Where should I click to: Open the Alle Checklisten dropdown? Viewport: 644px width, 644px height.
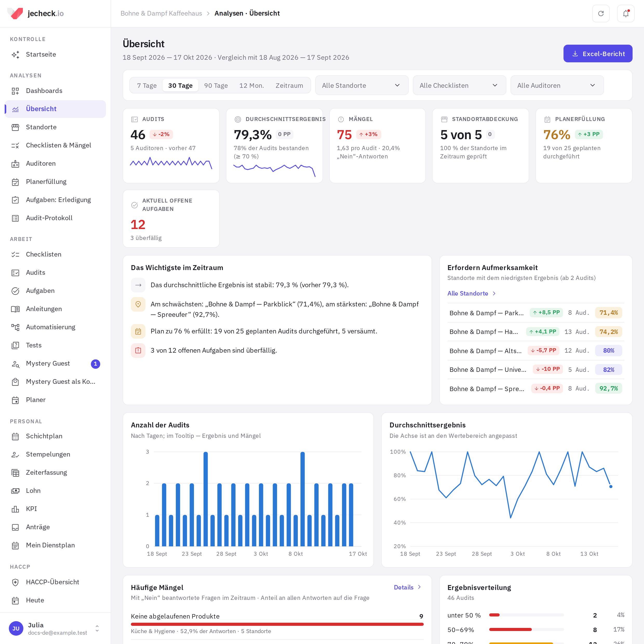(x=459, y=85)
